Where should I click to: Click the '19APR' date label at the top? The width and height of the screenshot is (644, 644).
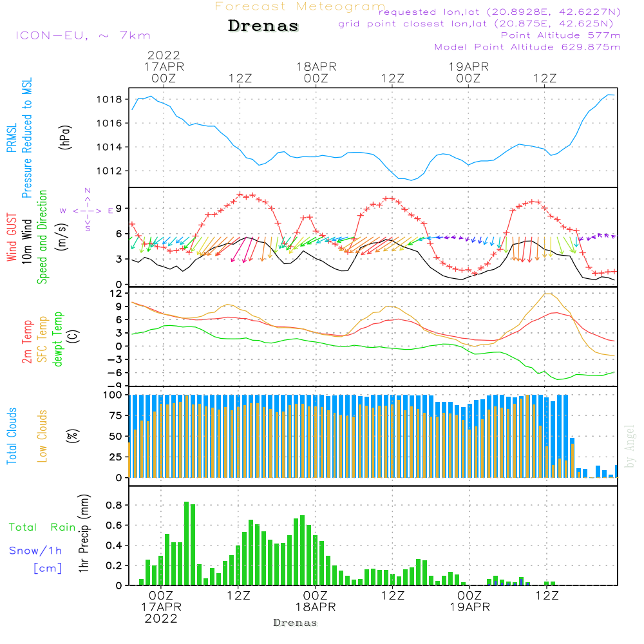[x=469, y=66]
